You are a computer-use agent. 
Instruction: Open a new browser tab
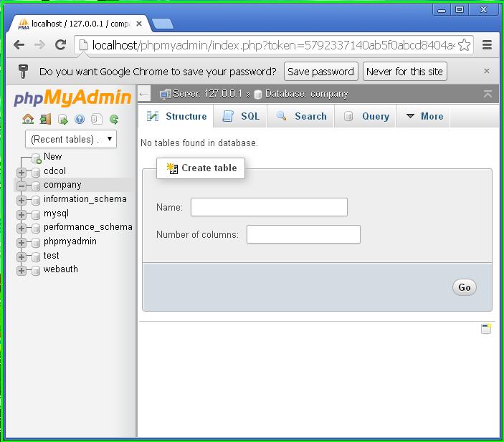point(163,24)
